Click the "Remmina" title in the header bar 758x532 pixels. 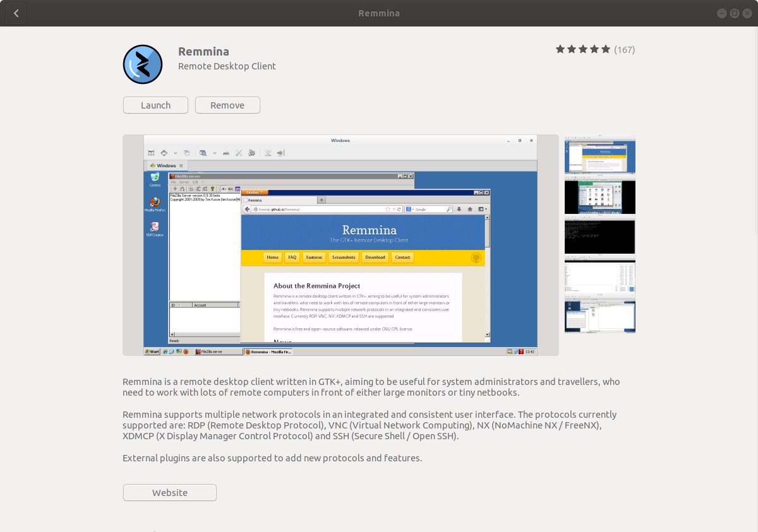379,13
